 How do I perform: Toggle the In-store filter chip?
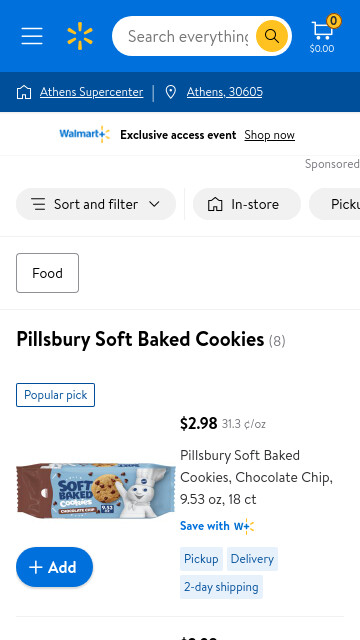click(247, 204)
